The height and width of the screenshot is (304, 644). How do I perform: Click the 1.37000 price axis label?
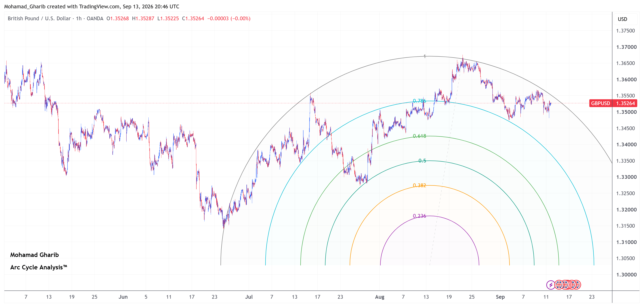click(x=626, y=47)
